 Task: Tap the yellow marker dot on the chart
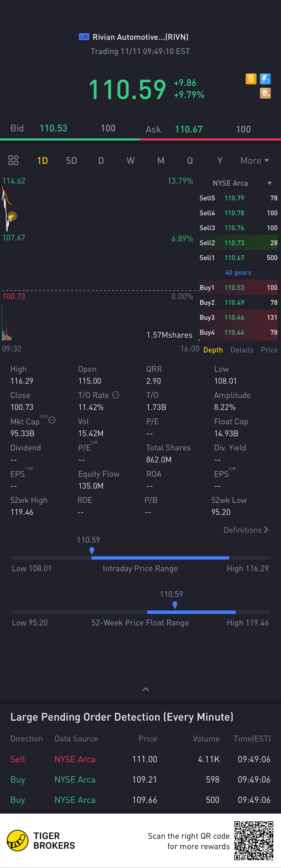tap(12, 216)
